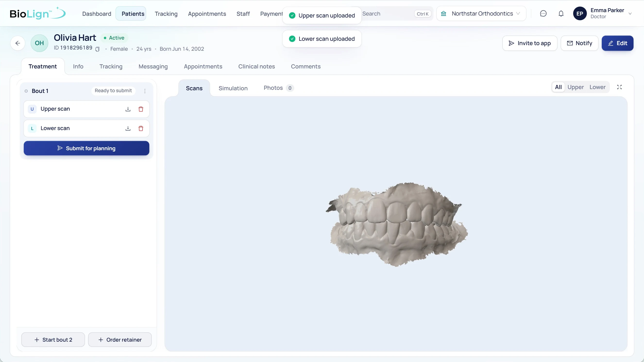Click the Lower scan uploaded notification
This screenshot has width=644, height=362.
[x=322, y=39]
